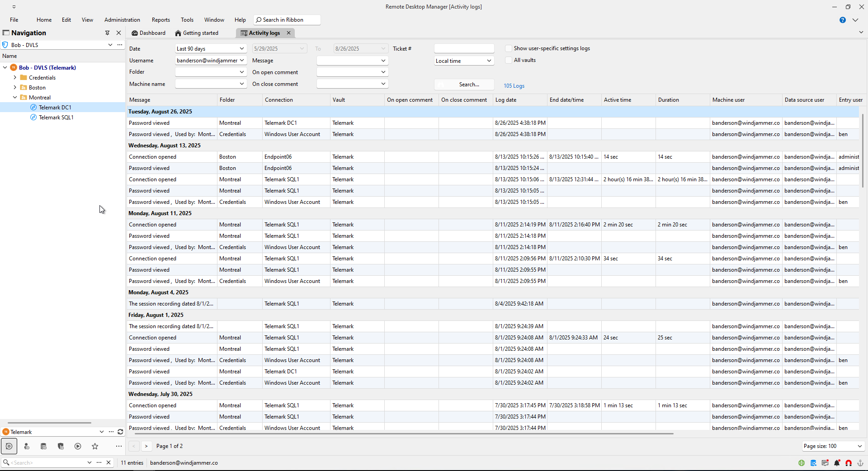Open messages icon in status bar
This screenshot has height=471, width=868.
tap(825, 463)
